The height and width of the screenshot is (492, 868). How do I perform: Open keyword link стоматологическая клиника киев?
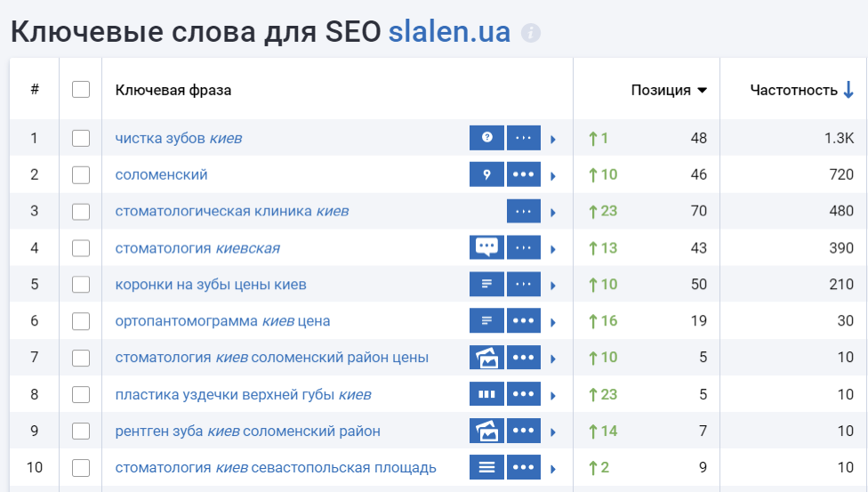[x=232, y=211]
